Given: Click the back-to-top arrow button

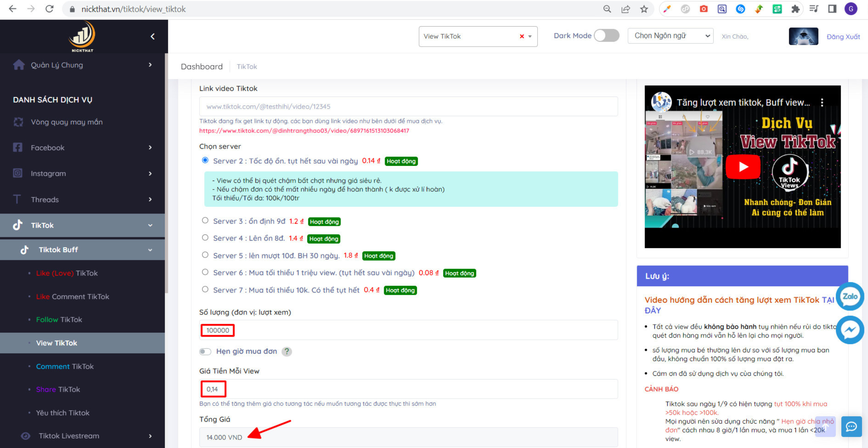Looking at the screenshot, I should [x=825, y=426].
